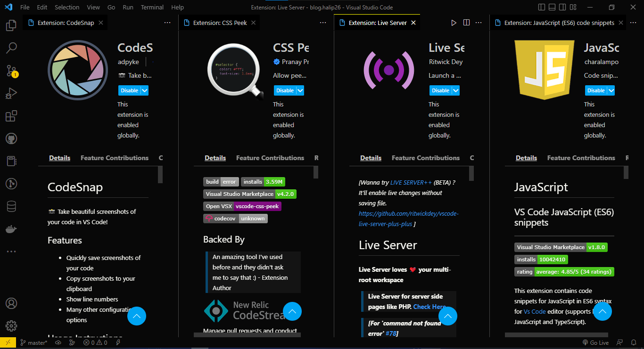
Task: Click the 'Check Here' PHP link
Action: click(x=429, y=307)
